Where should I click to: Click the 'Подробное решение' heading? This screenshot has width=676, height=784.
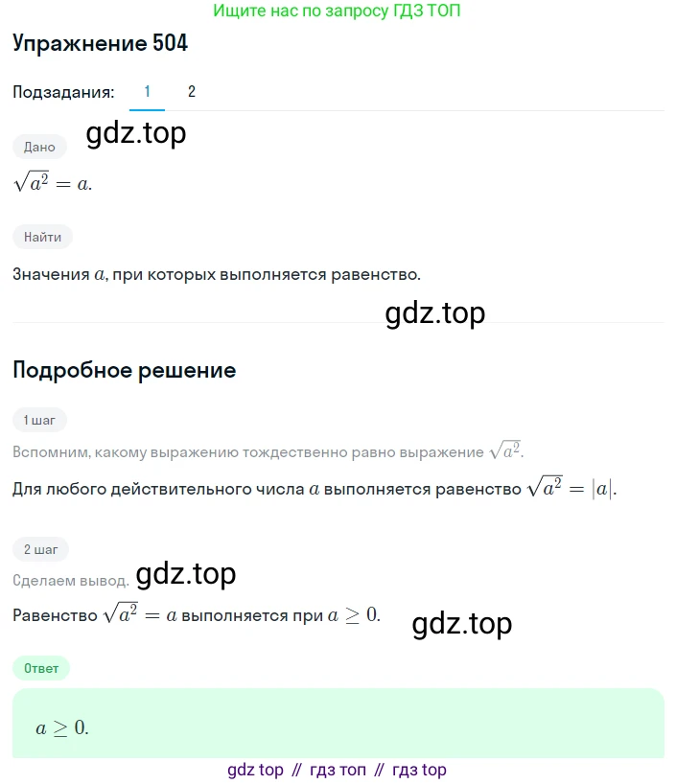[124, 371]
